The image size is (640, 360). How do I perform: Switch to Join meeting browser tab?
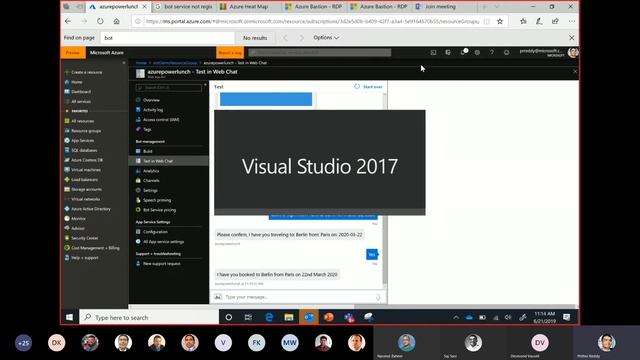440,7
